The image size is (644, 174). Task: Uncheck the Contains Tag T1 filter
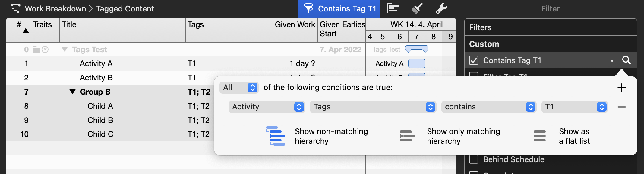474,60
